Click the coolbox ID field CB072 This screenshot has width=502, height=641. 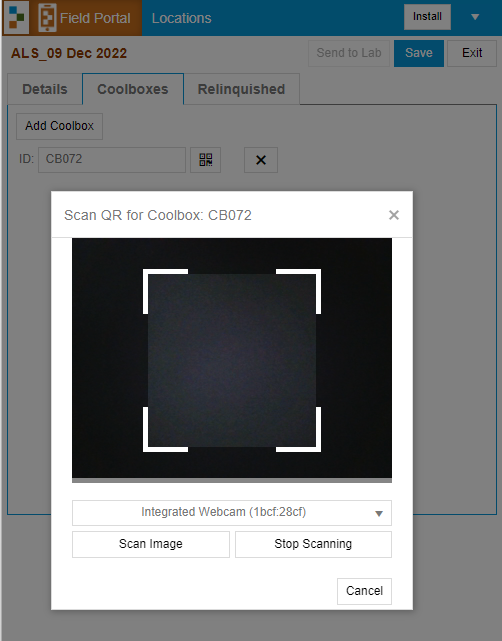112,160
